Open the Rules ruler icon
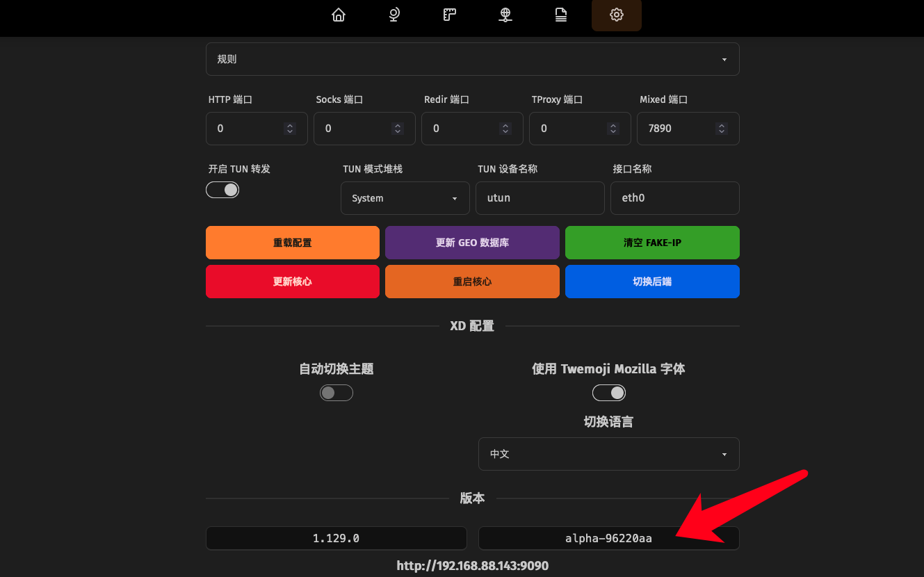 click(450, 15)
